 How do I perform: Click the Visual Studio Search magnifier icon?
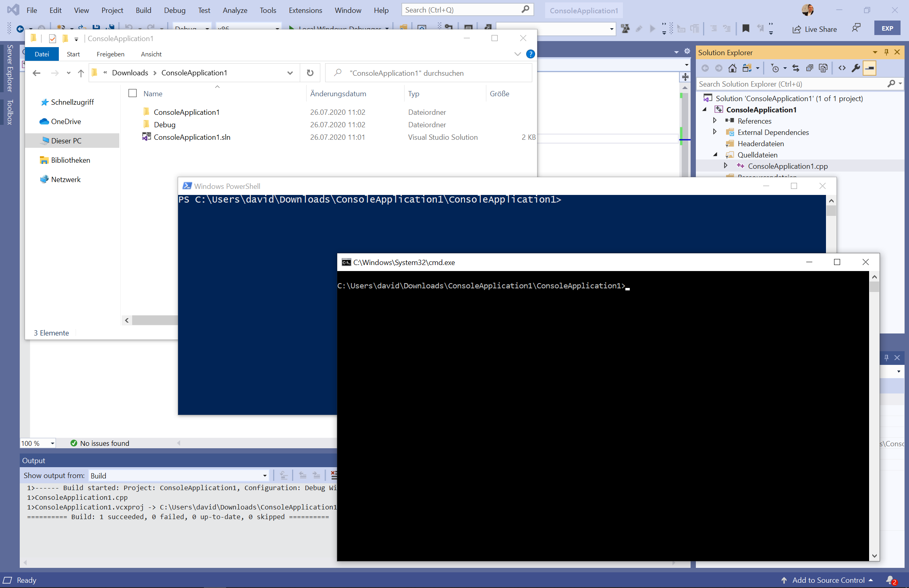pos(525,9)
